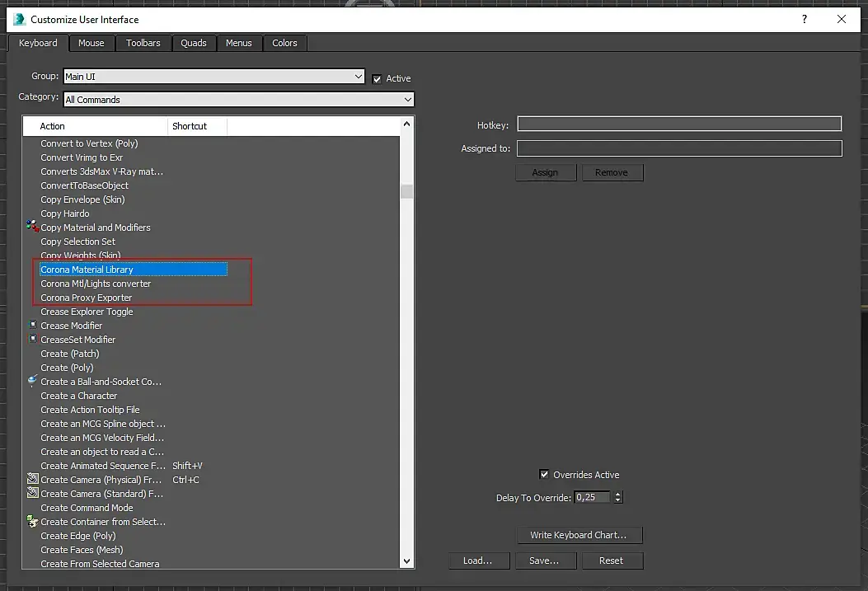Viewport: 868px width, 591px height.
Task: Select Crease Explorer Toggle action
Action: [x=87, y=312]
